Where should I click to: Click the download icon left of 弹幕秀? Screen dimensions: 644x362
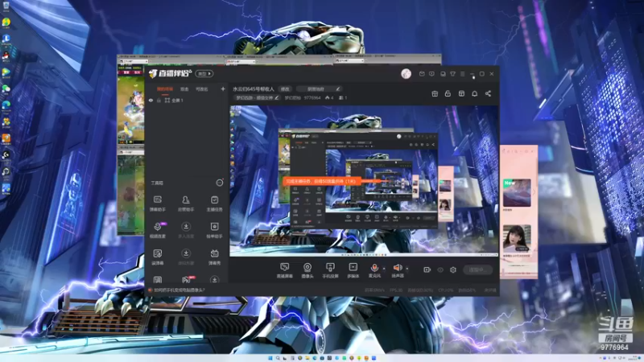pyautogui.click(x=186, y=253)
